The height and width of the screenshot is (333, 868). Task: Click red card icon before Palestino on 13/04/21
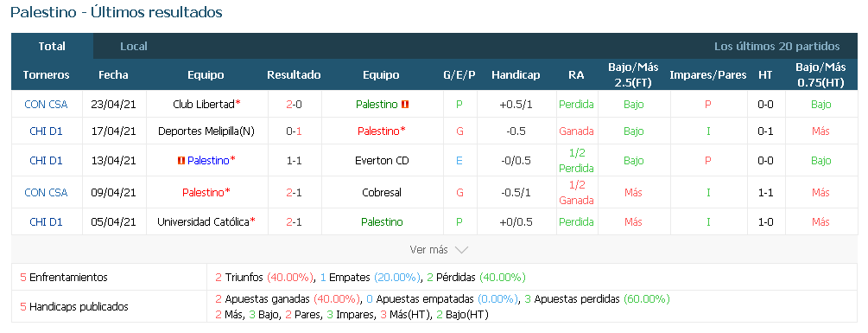click(181, 161)
